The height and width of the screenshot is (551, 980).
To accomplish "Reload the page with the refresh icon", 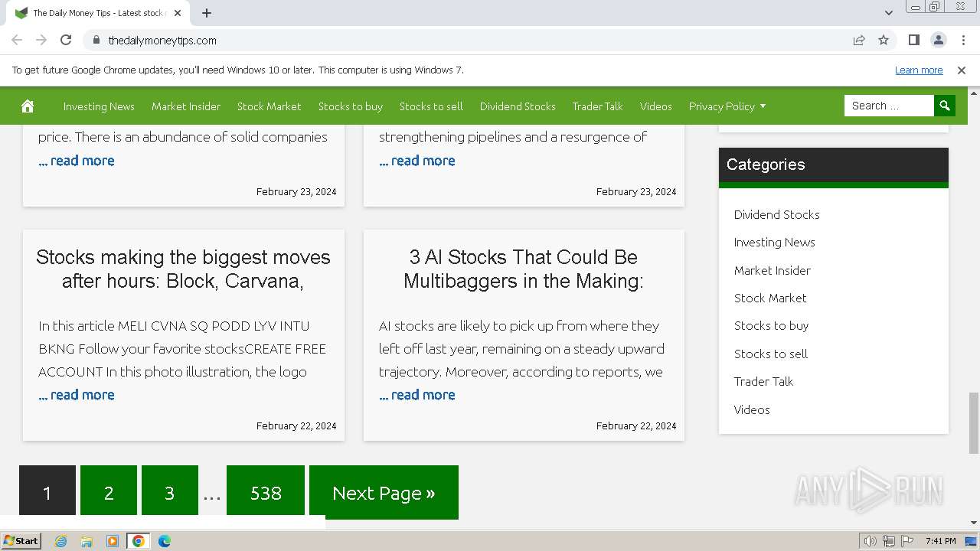I will (x=66, y=40).
